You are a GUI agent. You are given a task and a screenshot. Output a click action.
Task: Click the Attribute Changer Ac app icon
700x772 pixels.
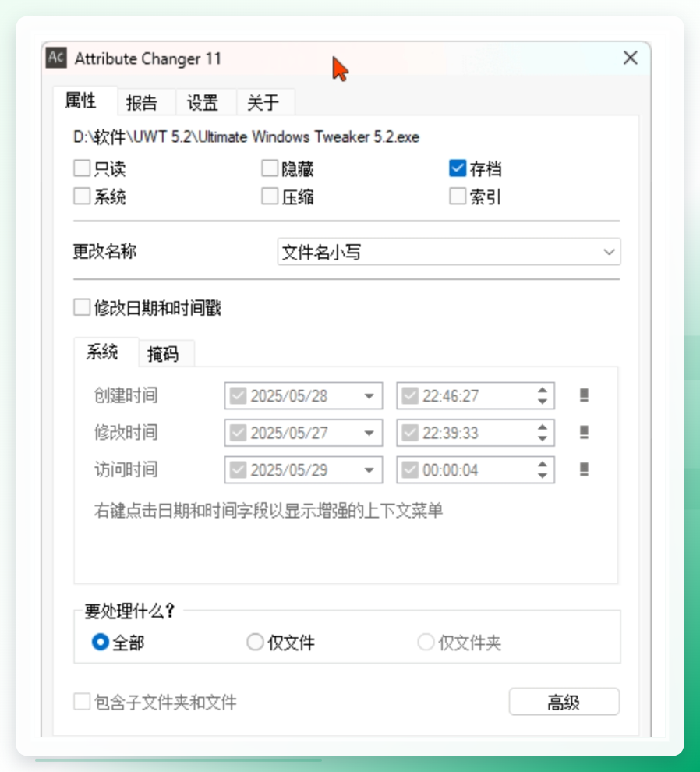pyautogui.click(x=56, y=58)
